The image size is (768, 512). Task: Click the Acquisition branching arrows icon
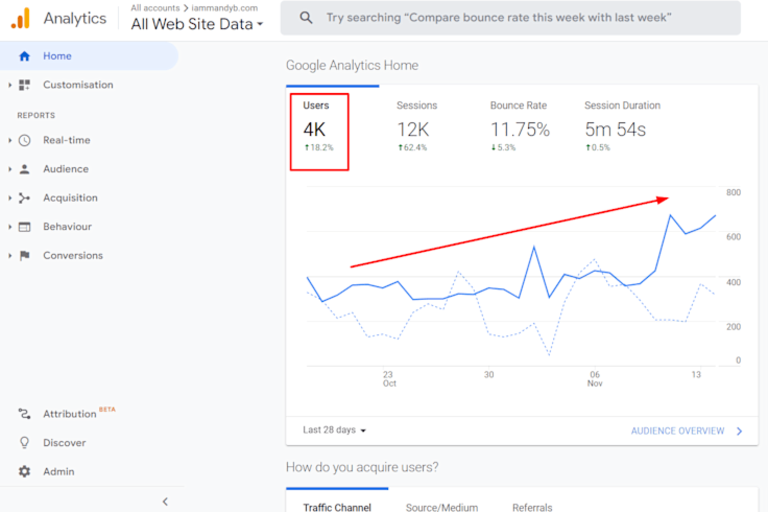24,198
